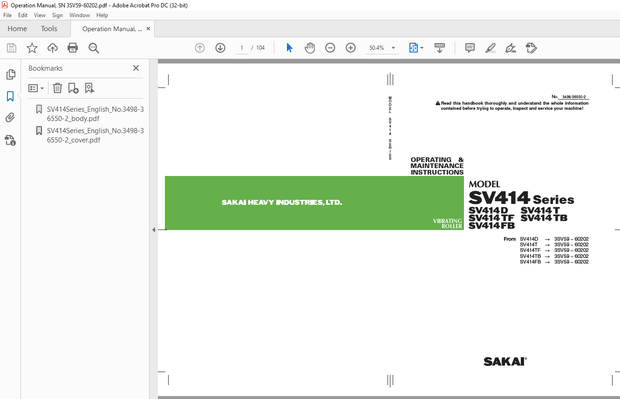The image size is (620, 399).
Task: Open zoom level dropdown arrow
Action: pyautogui.click(x=393, y=48)
